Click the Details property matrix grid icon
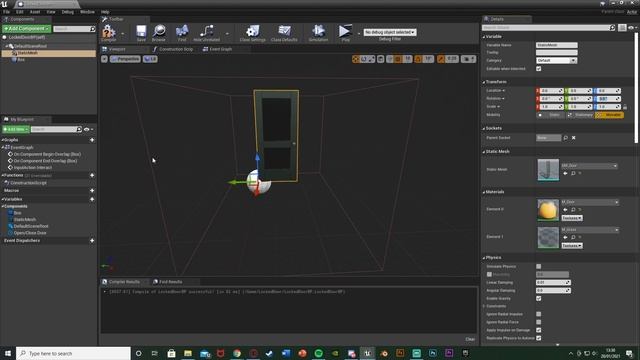 622,28
